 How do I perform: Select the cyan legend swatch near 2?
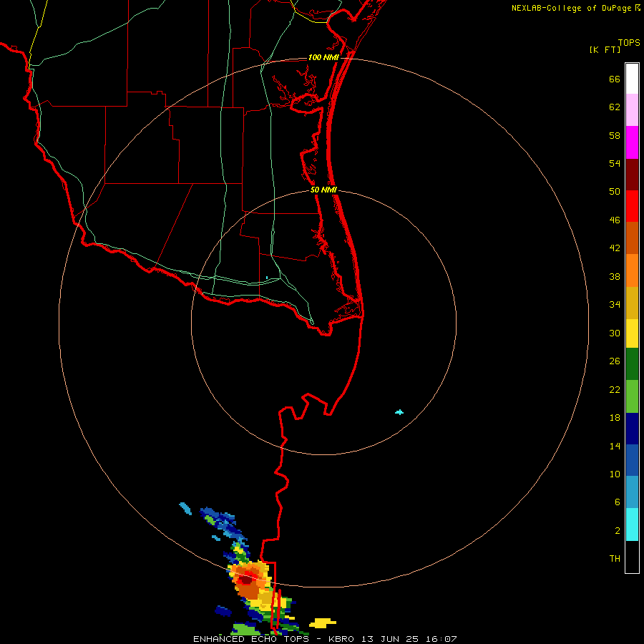click(x=632, y=525)
